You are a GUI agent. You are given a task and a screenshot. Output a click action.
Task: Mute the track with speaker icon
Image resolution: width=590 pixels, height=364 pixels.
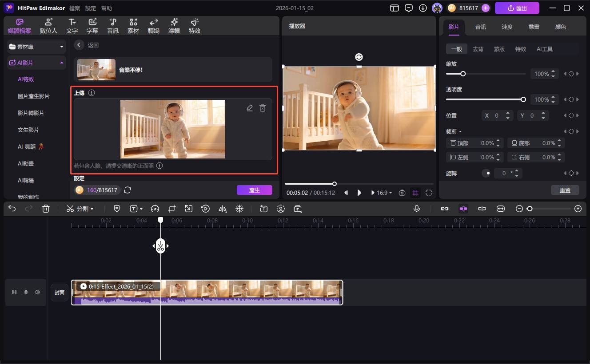click(37, 292)
